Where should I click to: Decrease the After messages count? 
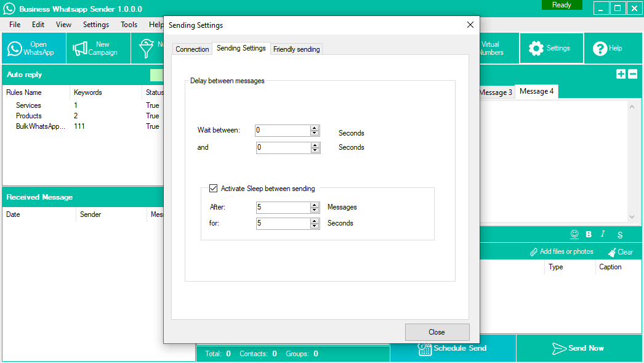(x=315, y=210)
